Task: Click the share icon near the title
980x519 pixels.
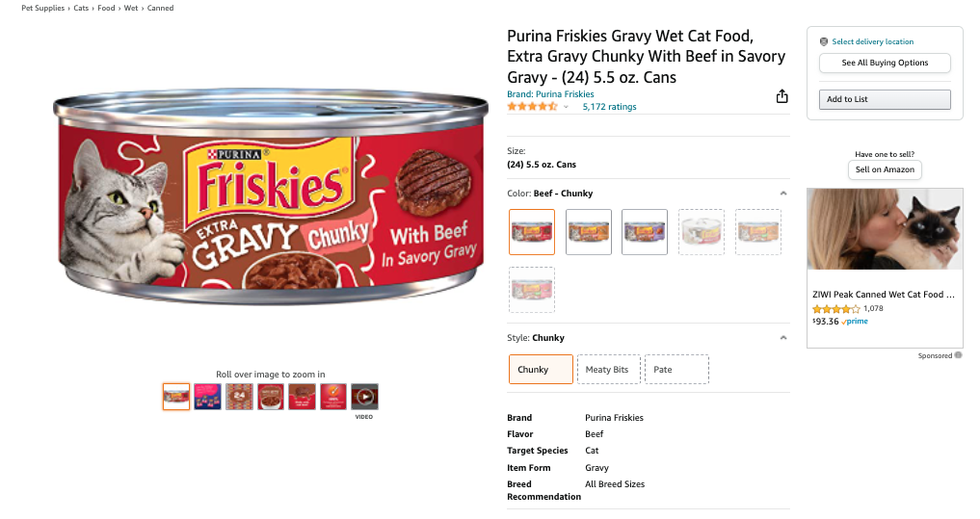Action: (781, 96)
